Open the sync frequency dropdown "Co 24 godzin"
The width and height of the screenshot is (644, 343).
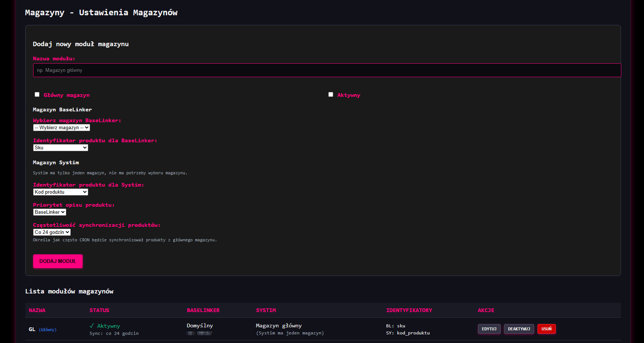tap(52, 232)
